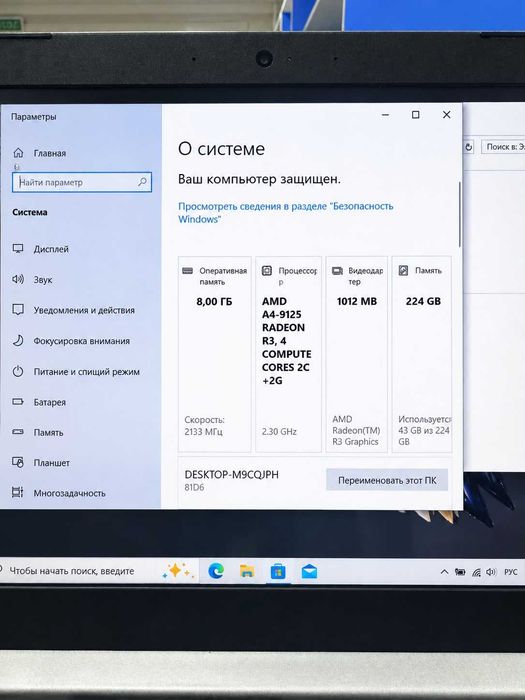Image resolution: width=525 pixels, height=700 pixels.
Task: Select Планшет in the settings sidebar
Action: [x=51, y=463]
